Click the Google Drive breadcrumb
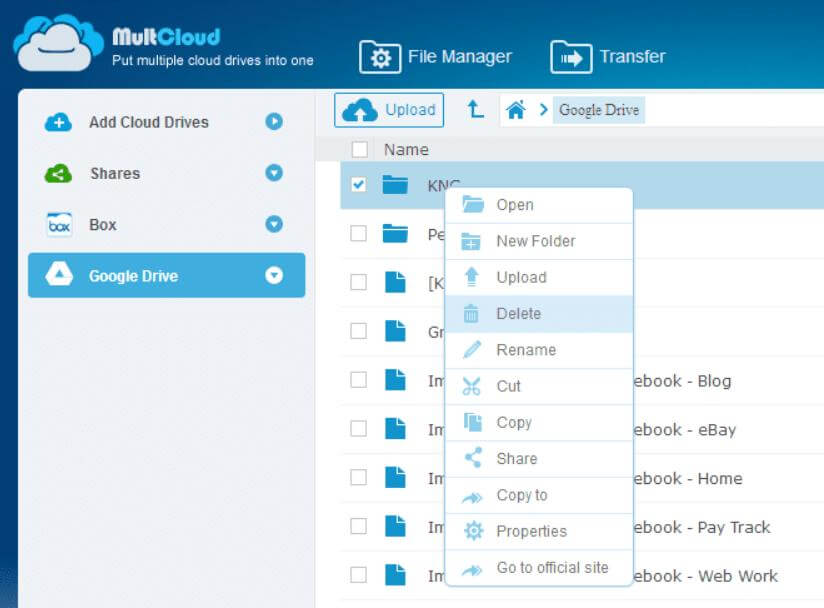 [599, 110]
